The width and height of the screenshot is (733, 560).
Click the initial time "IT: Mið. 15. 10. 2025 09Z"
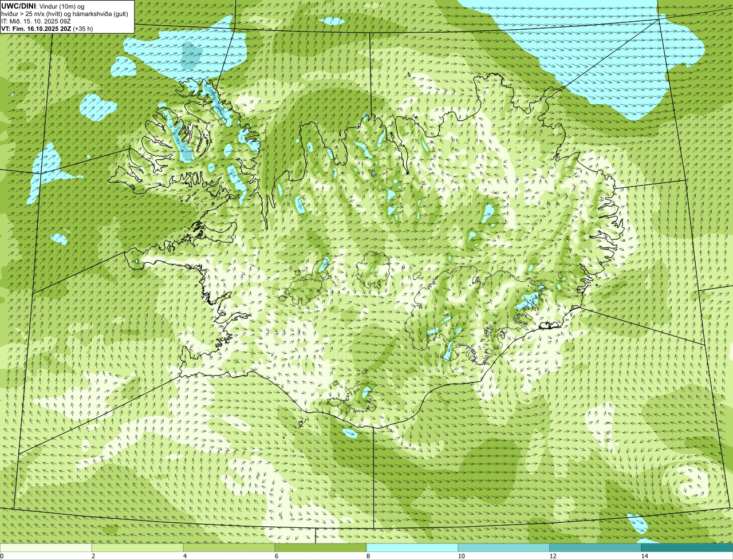(x=36, y=21)
